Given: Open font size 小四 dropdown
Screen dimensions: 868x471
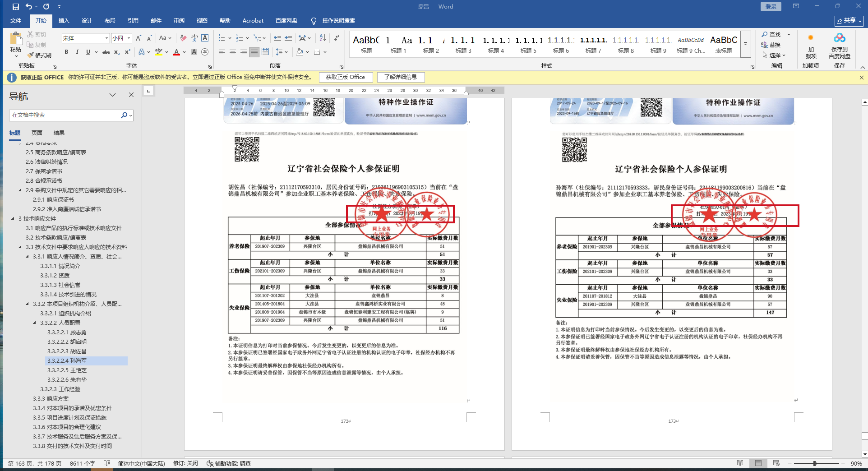Looking at the screenshot, I should (x=129, y=38).
